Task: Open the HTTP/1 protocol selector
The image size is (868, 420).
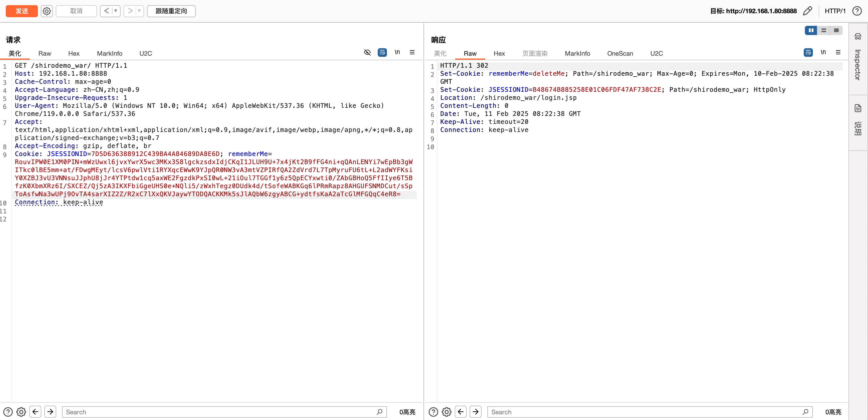Action: (835, 11)
